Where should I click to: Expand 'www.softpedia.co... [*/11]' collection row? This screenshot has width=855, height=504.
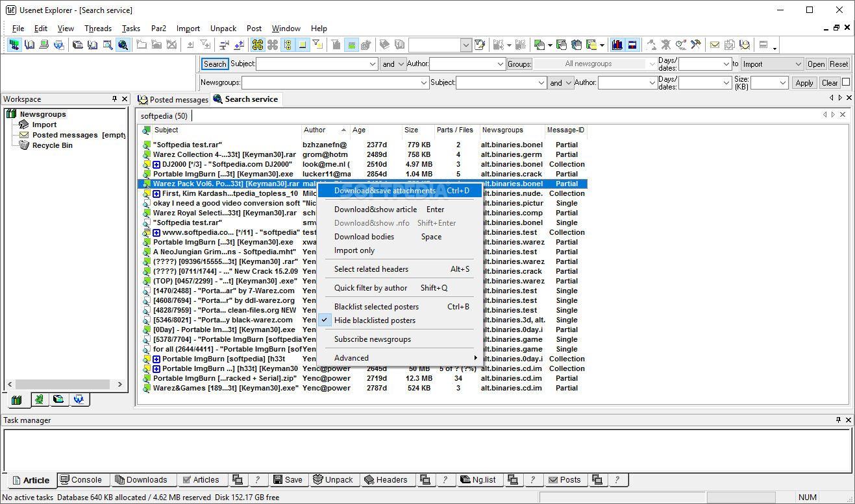156,233
